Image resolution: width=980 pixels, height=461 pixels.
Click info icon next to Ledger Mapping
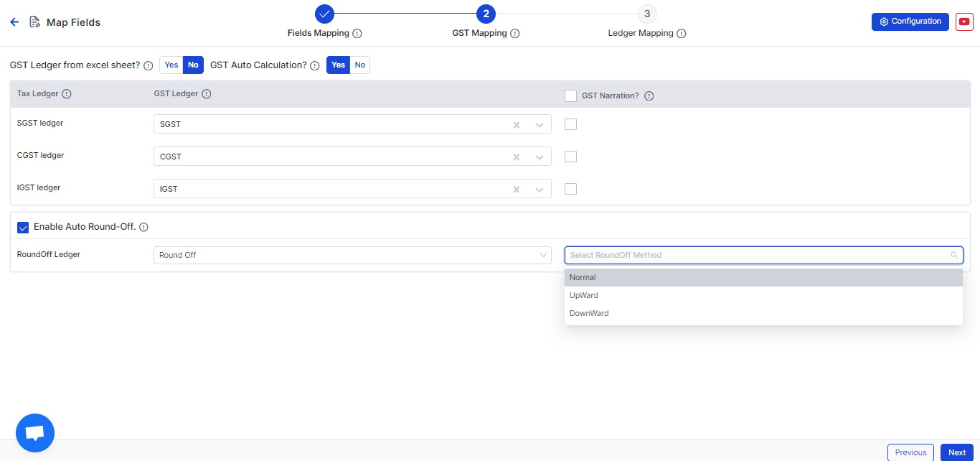(x=682, y=34)
